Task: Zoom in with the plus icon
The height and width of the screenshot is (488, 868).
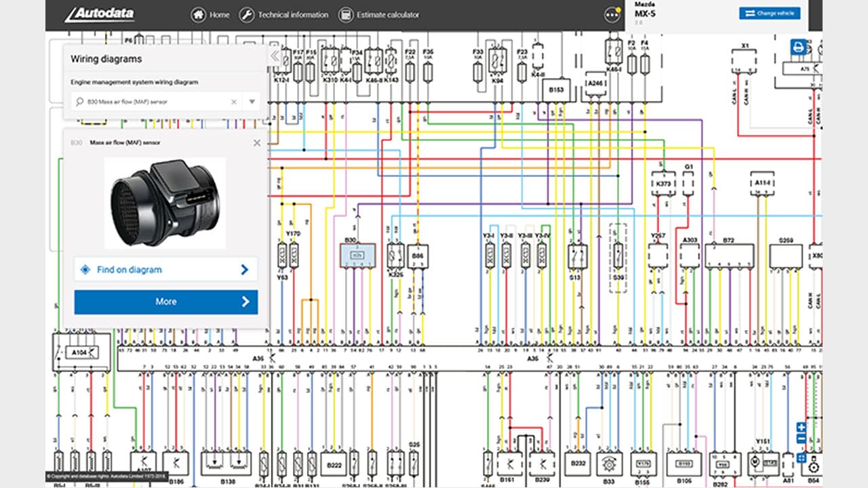Action: click(x=802, y=426)
